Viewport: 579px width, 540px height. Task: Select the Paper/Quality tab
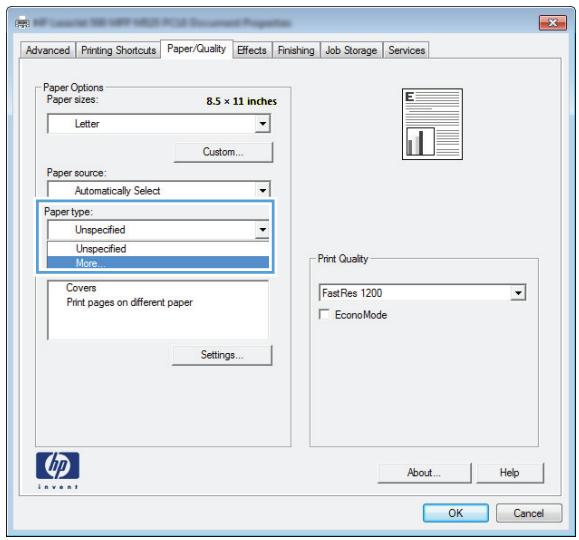tap(196, 49)
